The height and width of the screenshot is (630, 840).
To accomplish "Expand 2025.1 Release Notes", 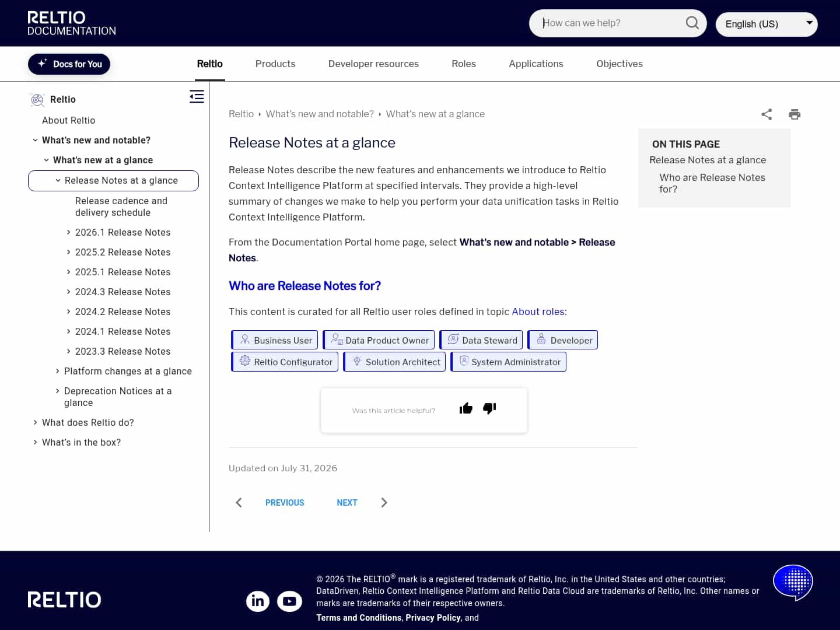I will point(69,272).
